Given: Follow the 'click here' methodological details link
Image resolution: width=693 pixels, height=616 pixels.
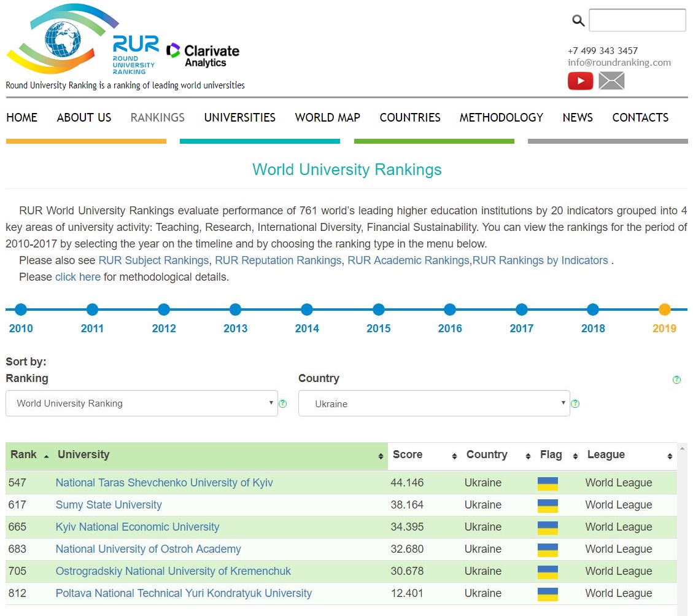Looking at the screenshot, I should click(77, 277).
